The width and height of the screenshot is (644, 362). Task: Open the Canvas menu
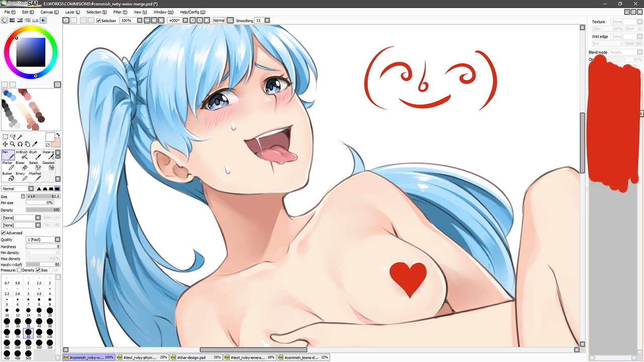point(49,12)
